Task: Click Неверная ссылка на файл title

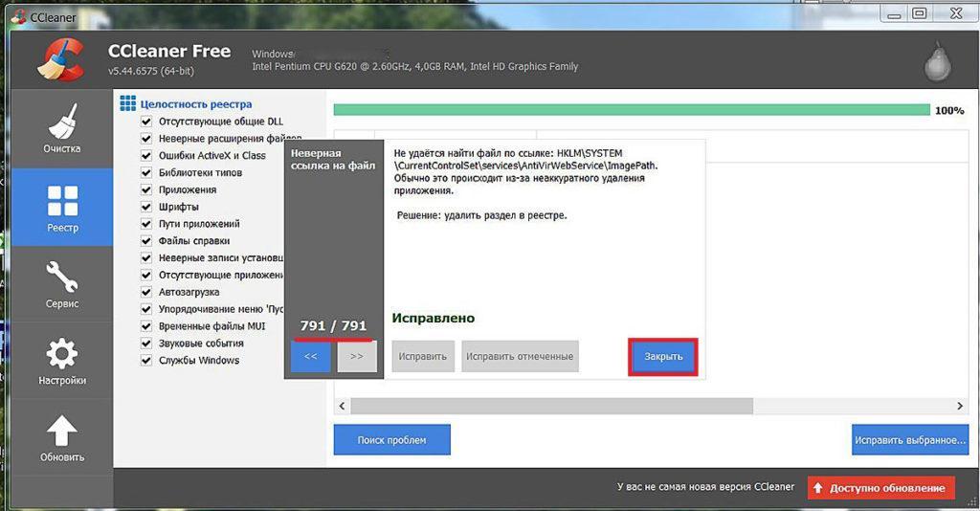Action: [333, 159]
